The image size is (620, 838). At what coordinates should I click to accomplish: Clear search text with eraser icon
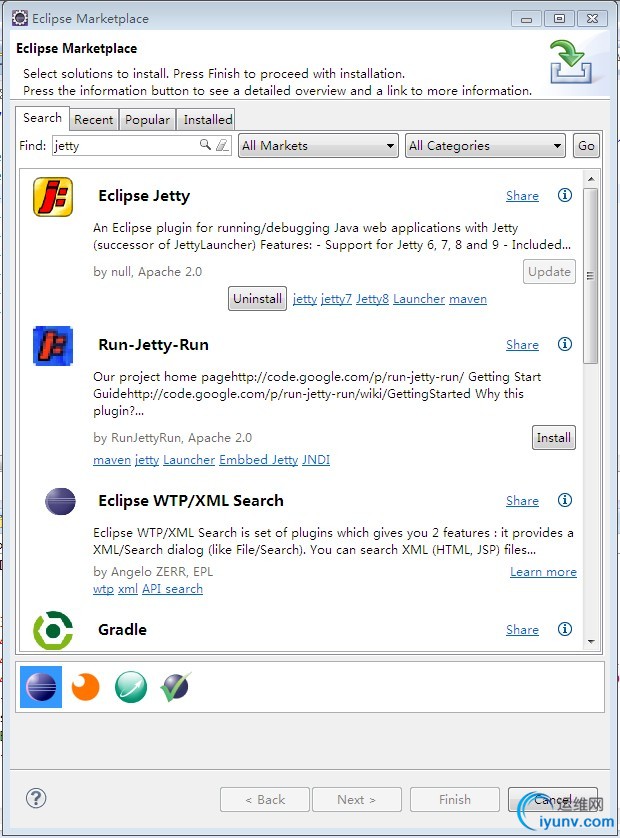click(222, 144)
